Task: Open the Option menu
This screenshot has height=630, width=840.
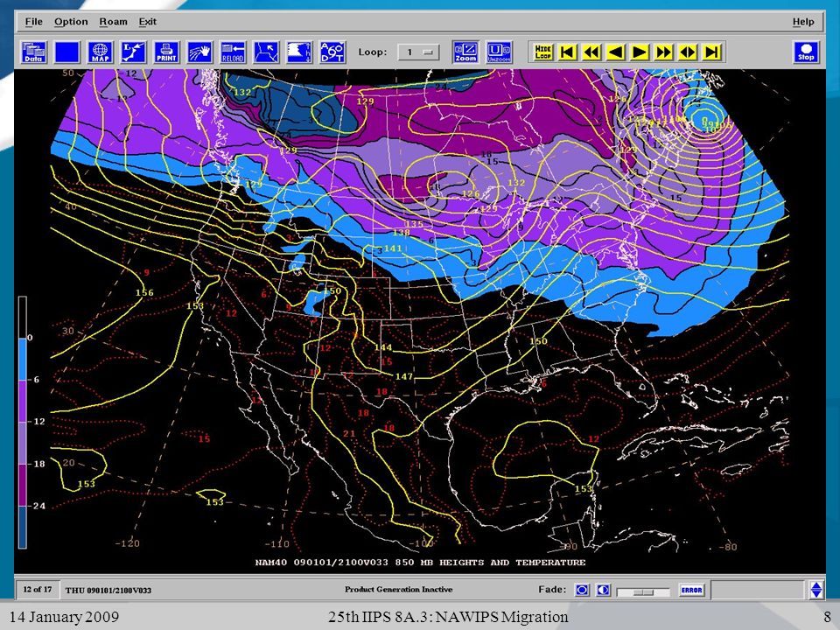Action: tap(71, 22)
